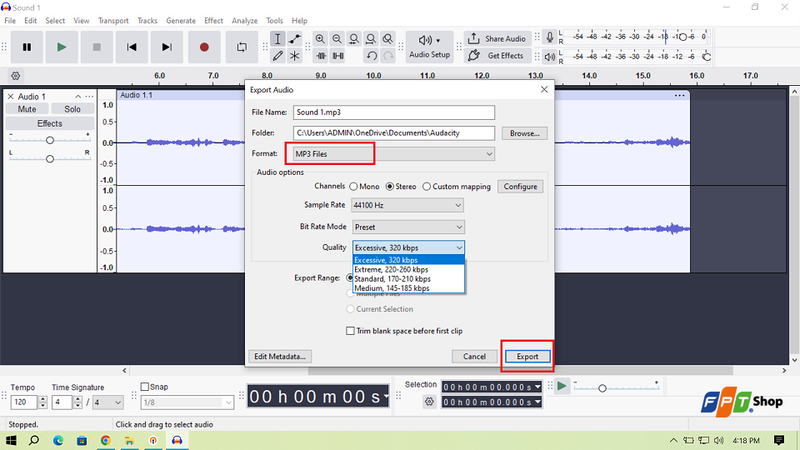Image resolution: width=800 pixels, height=450 pixels.
Task: Click the Pause transport button
Action: pyautogui.click(x=27, y=47)
